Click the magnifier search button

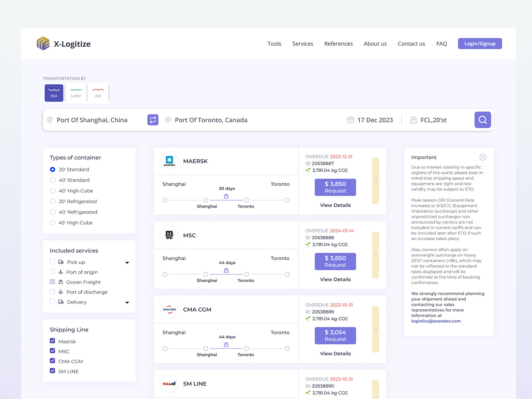[x=483, y=120]
